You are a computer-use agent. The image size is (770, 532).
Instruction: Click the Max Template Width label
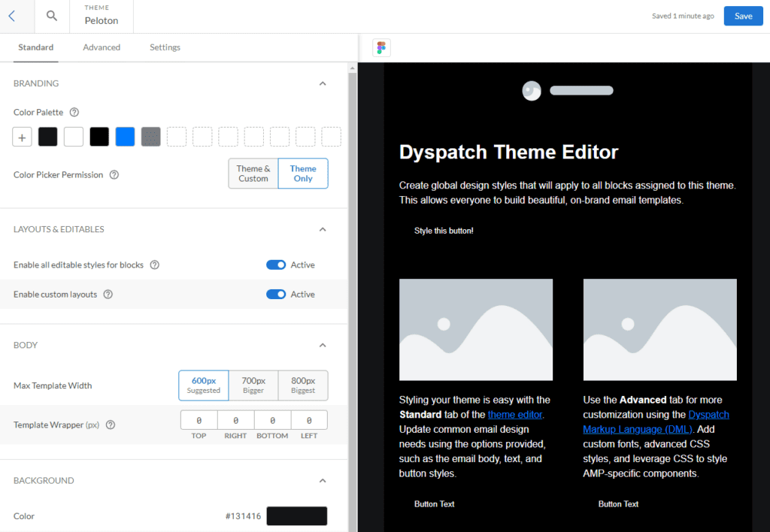[53, 385]
